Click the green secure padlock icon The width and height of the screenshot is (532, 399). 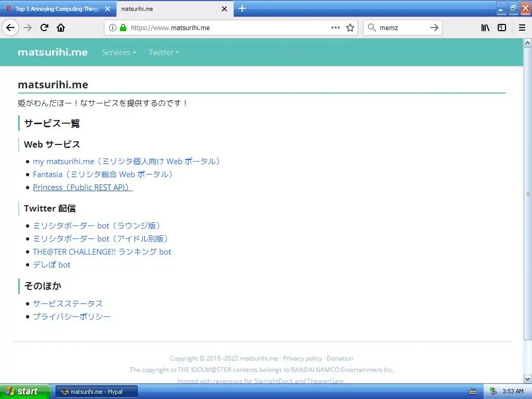click(123, 28)
